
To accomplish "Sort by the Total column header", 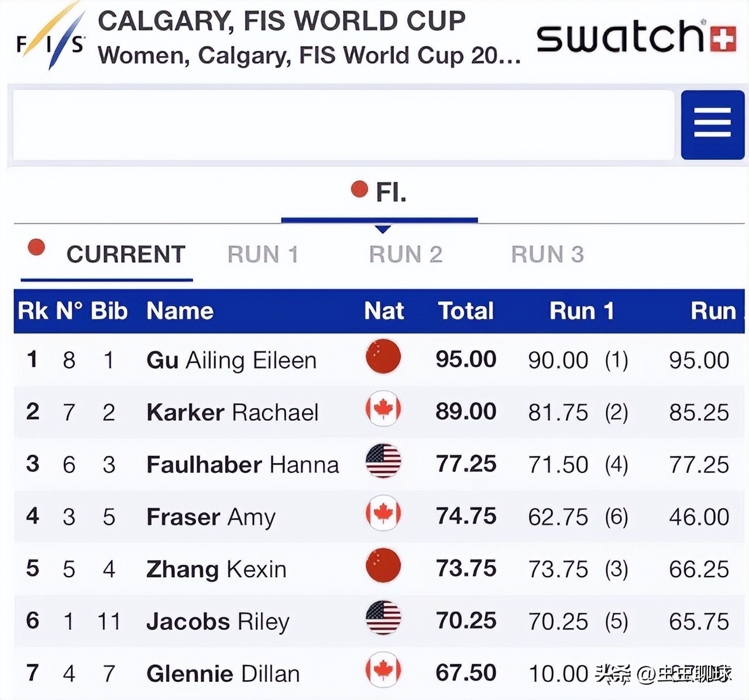I will 466,311.
